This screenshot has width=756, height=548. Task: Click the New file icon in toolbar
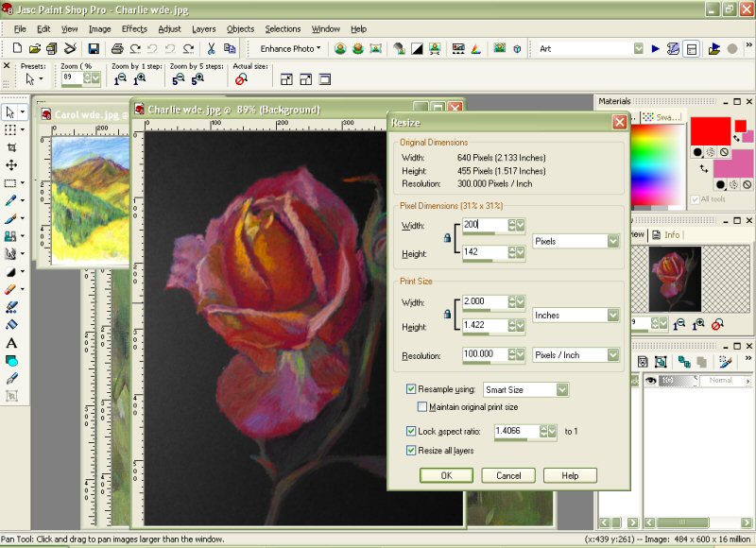[17, 48]
